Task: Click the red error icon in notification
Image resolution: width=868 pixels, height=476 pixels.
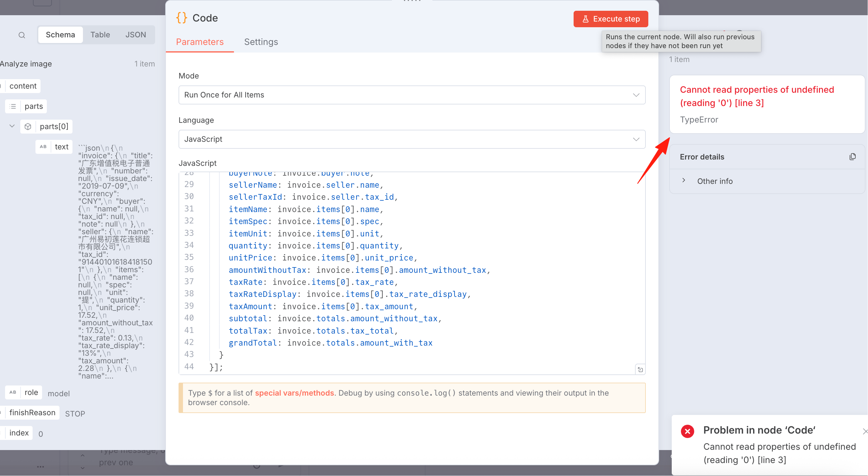Action: [x=687, y=431]
